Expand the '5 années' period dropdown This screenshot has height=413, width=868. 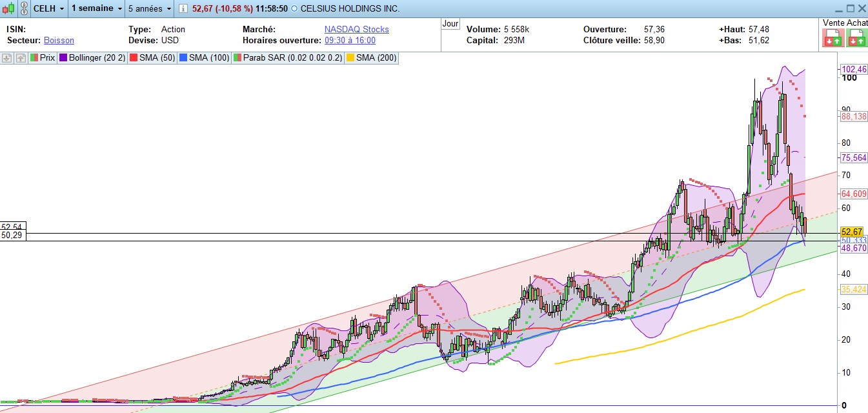150,8
